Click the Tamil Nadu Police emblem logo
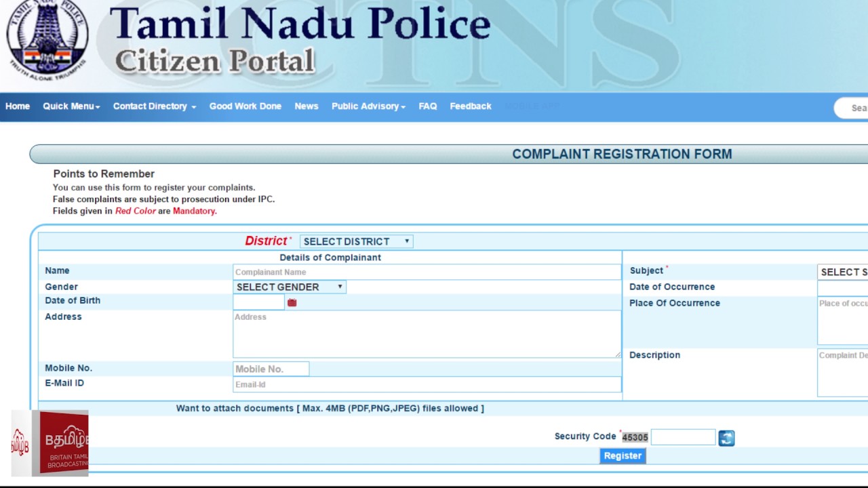The width and height of the screenshot is (868, 488). 47,38
